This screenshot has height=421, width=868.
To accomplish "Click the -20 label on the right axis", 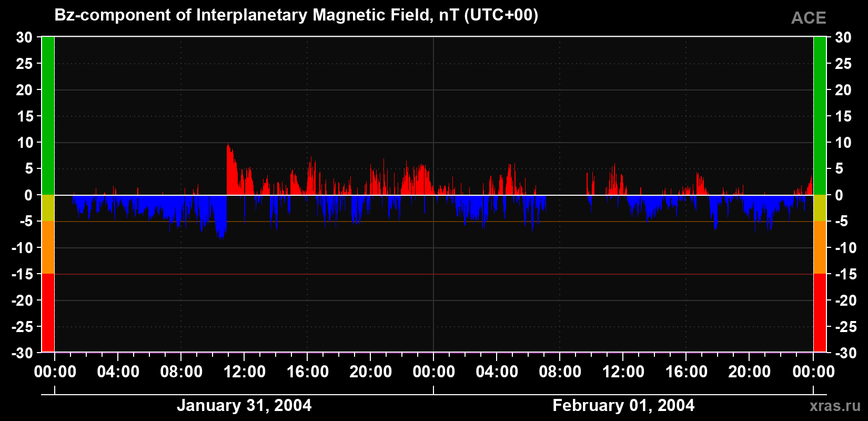I will [x=846, y=300].
